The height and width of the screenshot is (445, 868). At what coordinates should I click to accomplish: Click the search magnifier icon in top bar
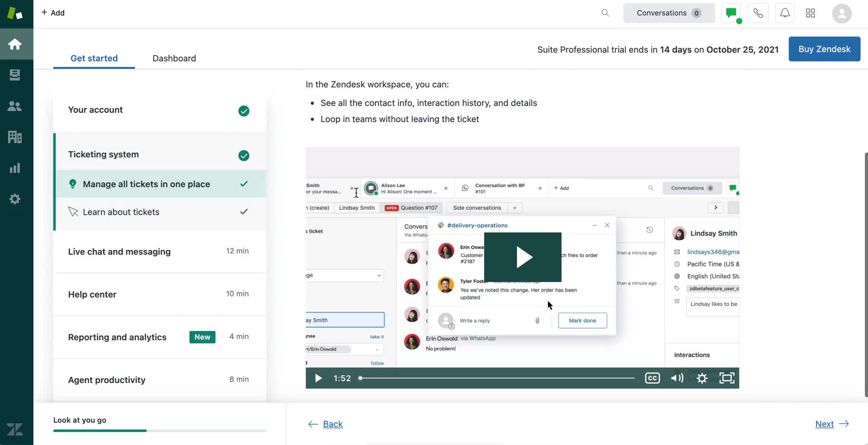(x=605, y=13)
